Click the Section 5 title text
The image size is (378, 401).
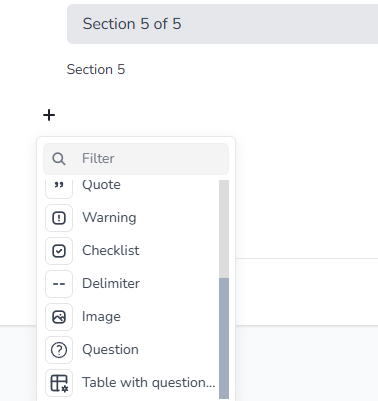pos(96,70)
